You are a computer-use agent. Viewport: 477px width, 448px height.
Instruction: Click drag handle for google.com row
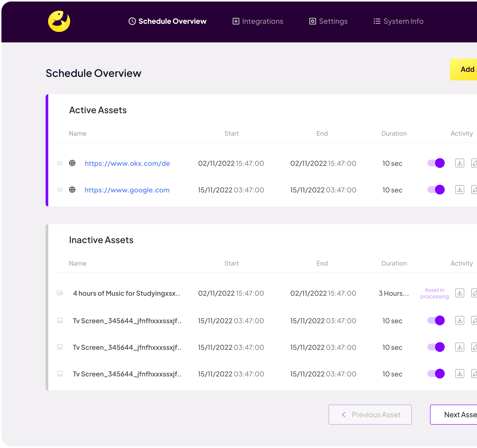pyautogui.click(x=60, y=190)
